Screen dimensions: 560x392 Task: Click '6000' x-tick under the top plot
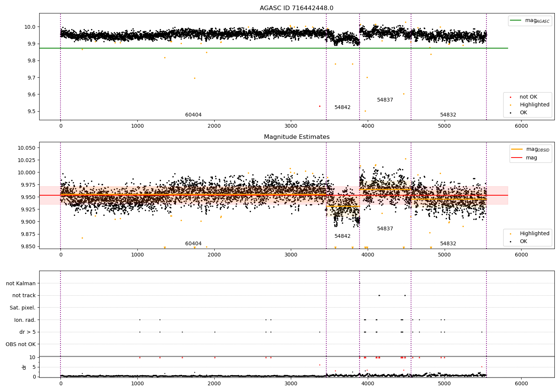point(521,126)
